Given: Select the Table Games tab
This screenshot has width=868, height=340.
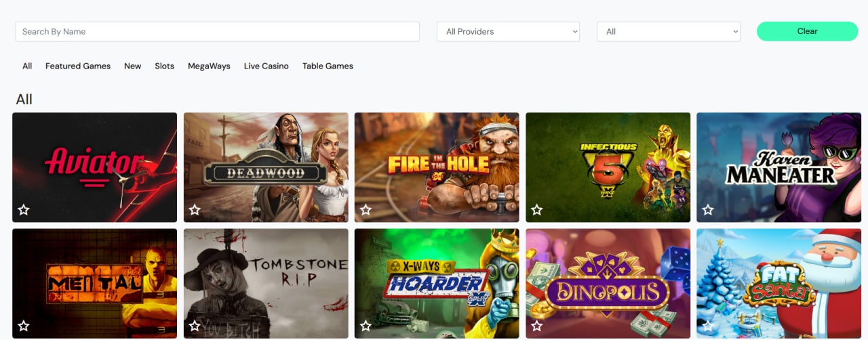Looking at the screenshot, I should tap(328, 66).
